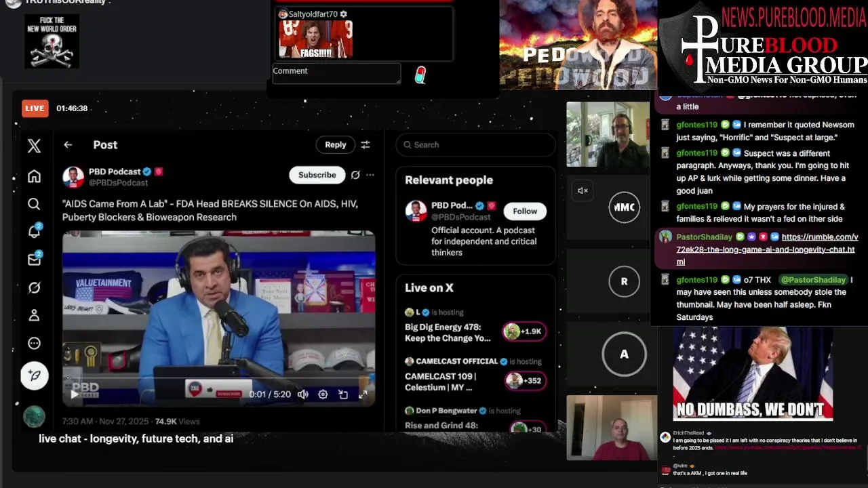Screen dimensions: 868x488
Task: Click the Comment input field
Action: (x=336, y=74)
